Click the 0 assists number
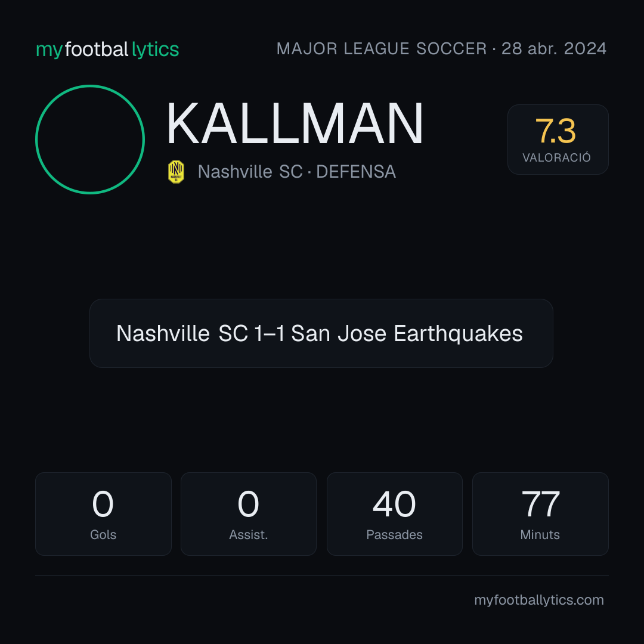The image size is (644, 644). point(249,504)
